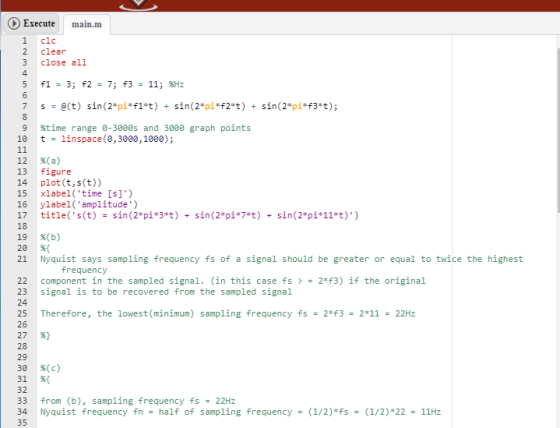The height and width of the screenshot is (428, 560).
Task: Click the '%time range 0-3000s' comment
Action: point(145,128)
